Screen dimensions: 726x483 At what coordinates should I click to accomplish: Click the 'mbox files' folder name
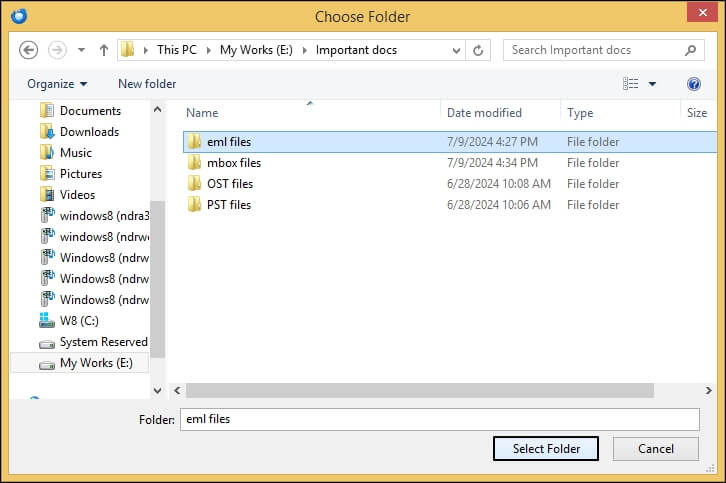234,163
